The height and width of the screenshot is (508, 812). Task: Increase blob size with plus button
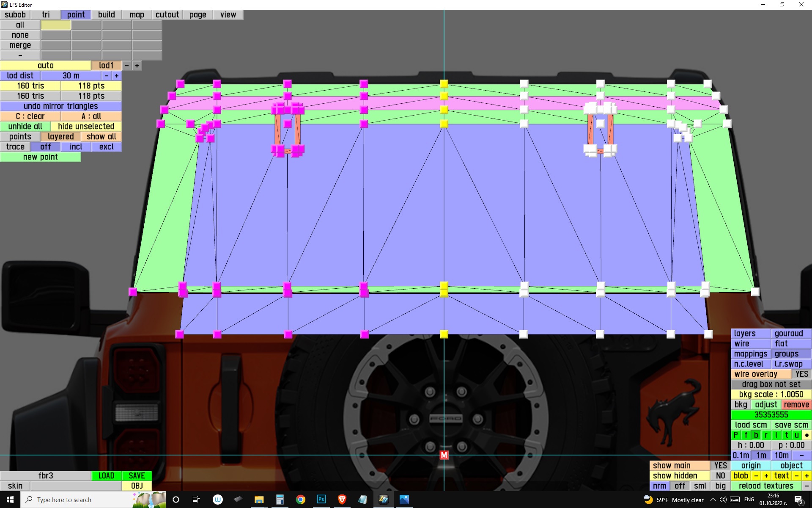click(766, 476)
